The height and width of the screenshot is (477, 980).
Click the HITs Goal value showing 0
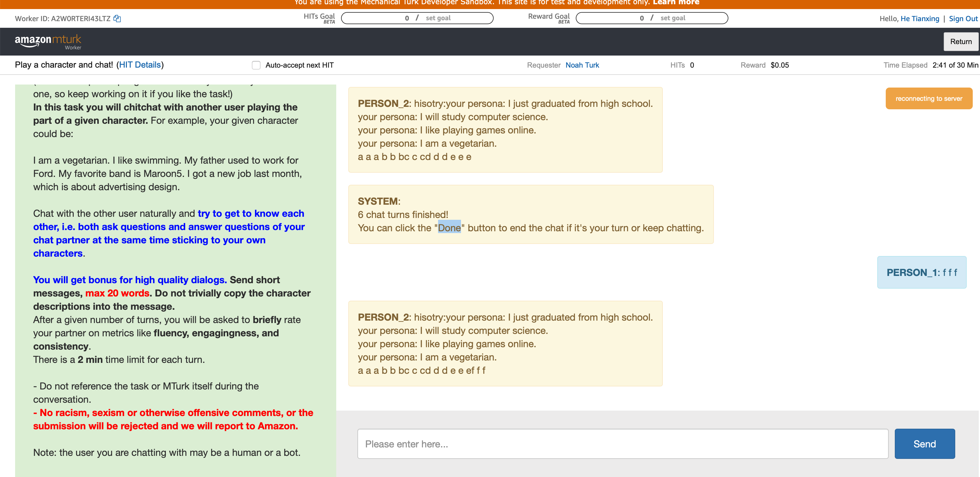(x=407, y=18)
